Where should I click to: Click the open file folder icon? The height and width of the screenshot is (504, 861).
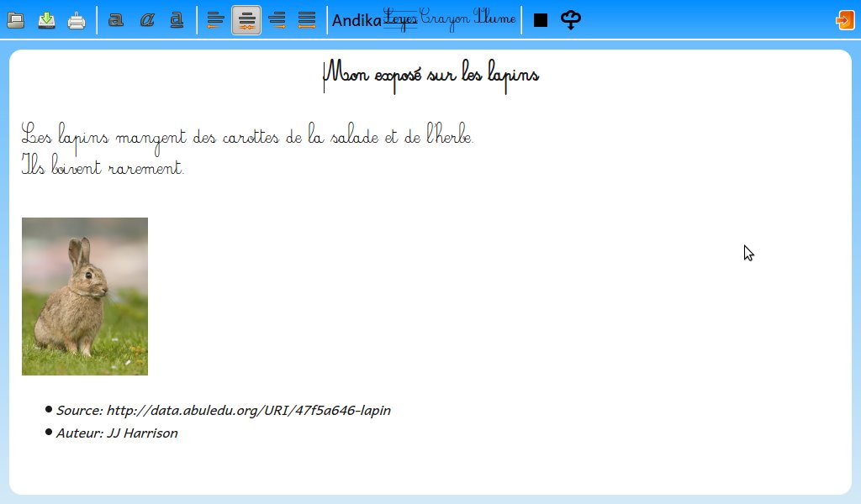[x=15, y=20]
